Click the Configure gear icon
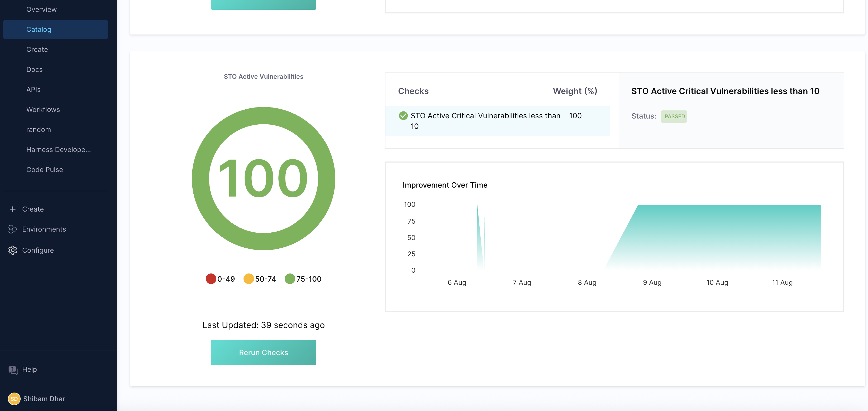The width and height of the screenshot is (868, 411). pos(12,250)
